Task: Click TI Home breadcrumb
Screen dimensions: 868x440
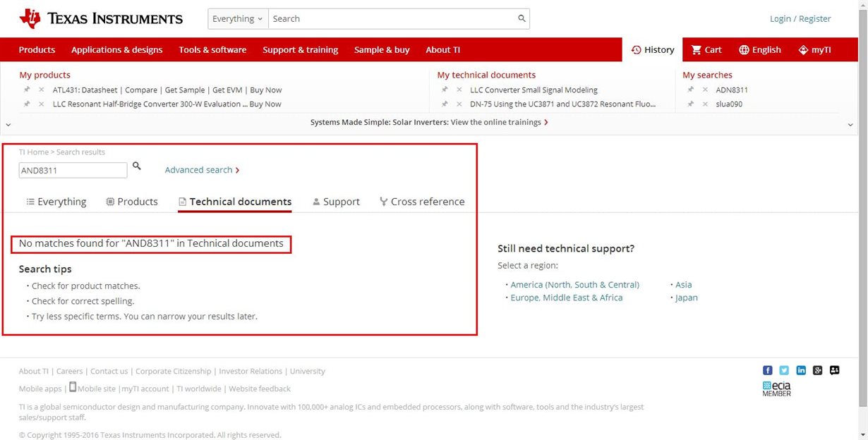Action: click(34, 152)
